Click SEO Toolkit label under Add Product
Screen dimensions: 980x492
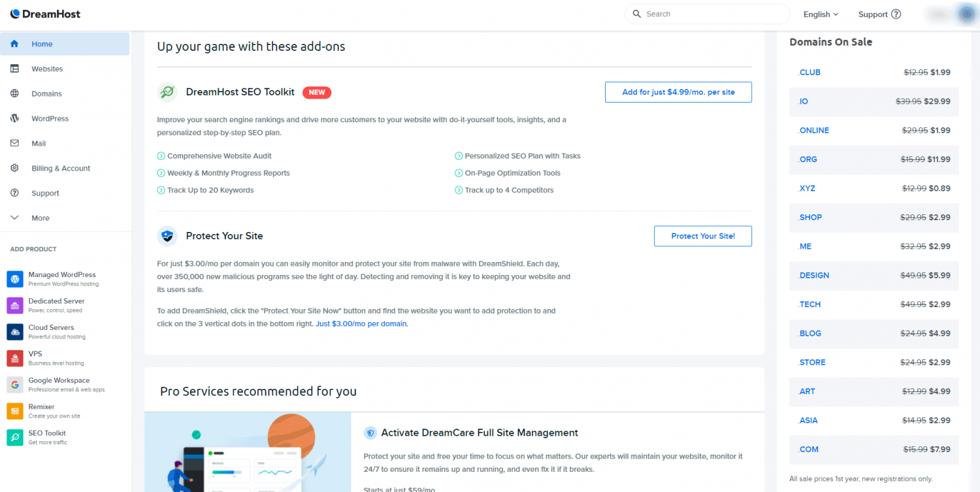[47, 433]
